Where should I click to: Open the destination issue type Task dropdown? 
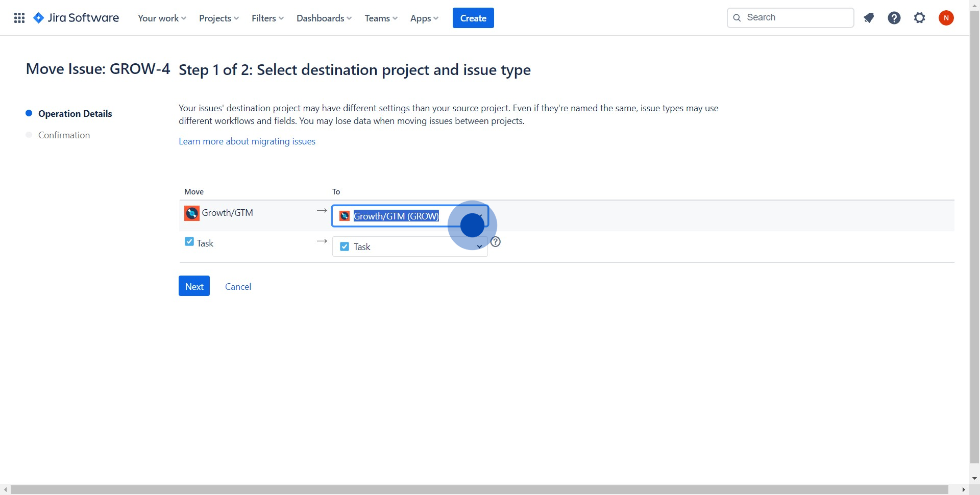[x=410, y=246]
